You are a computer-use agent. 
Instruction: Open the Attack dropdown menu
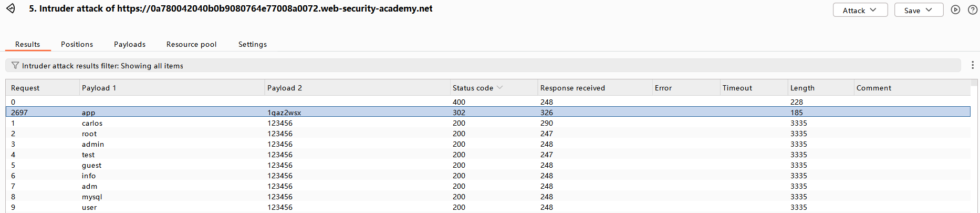860,10
